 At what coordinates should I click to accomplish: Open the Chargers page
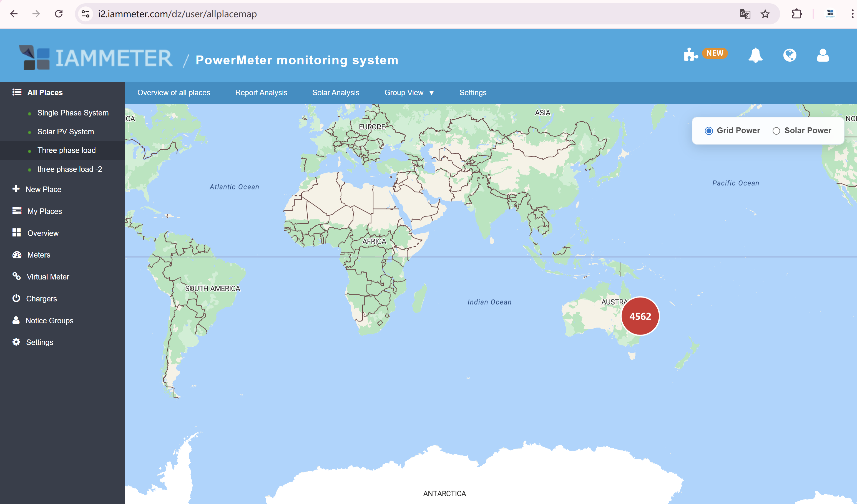click(41, 299)
